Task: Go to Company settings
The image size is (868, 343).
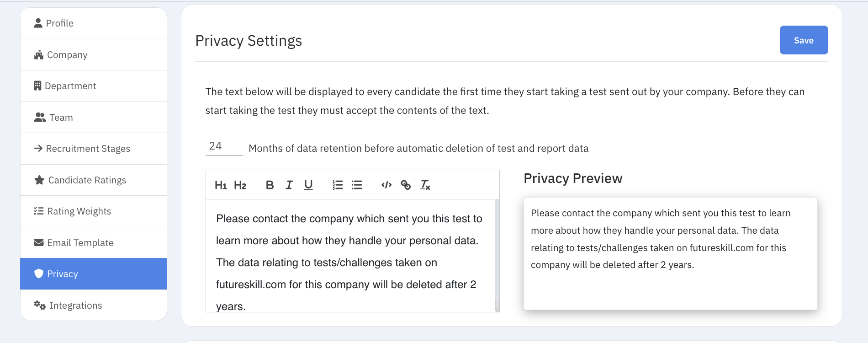Action: pos(94,55)
